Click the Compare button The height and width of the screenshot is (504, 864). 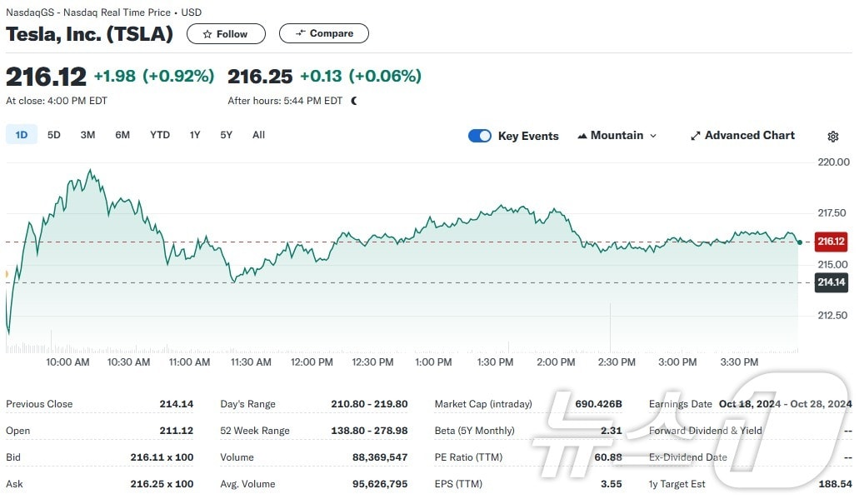pyautogui.click(x=323, y=33)
